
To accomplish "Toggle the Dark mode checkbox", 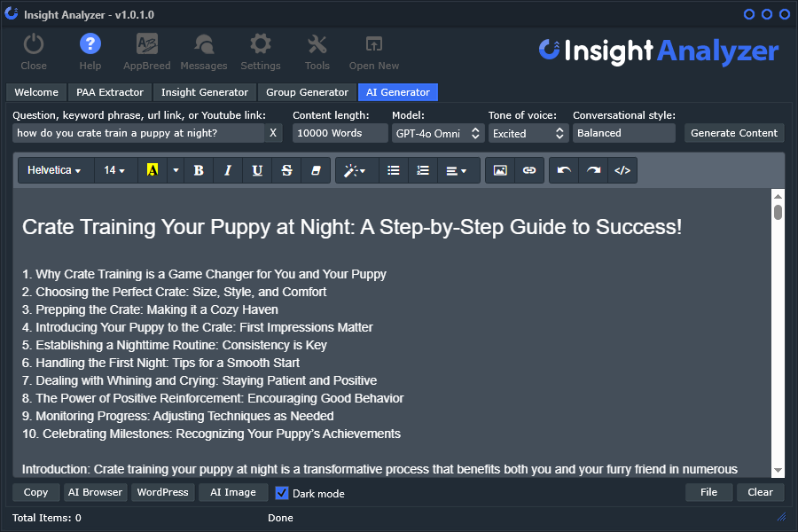I will (282, 493).
